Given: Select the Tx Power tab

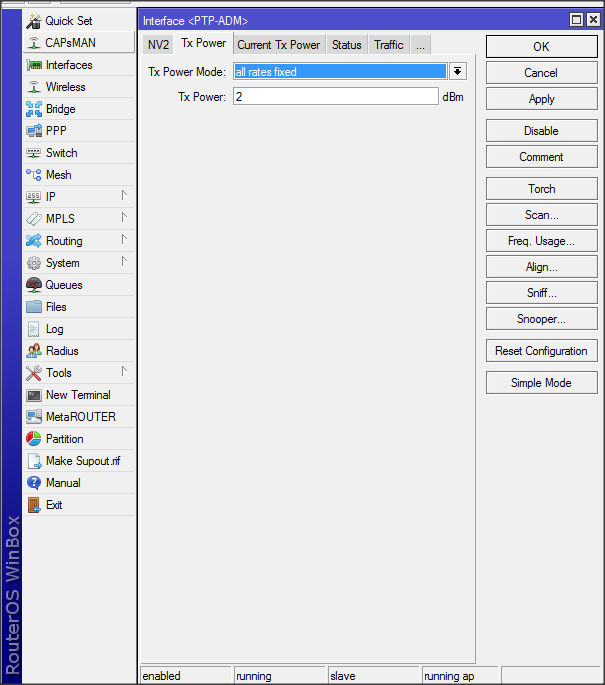Looking at the screenshot, I should click(x=204, y=43).
